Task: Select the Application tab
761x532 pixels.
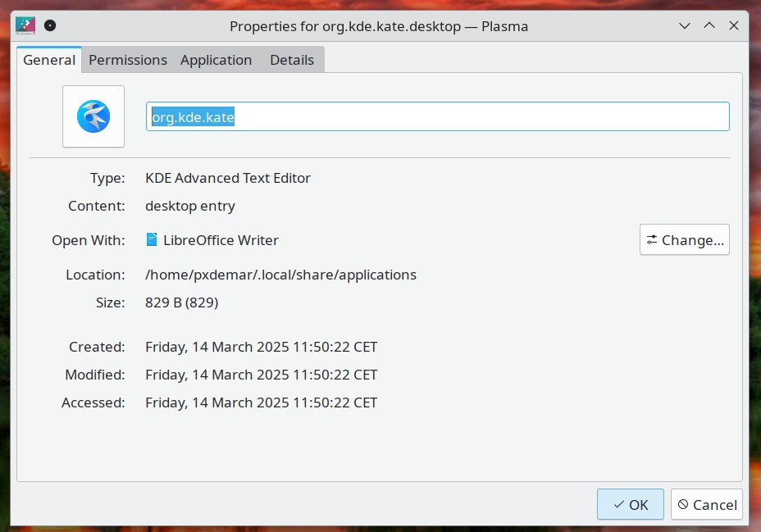Action: point(216,60)
